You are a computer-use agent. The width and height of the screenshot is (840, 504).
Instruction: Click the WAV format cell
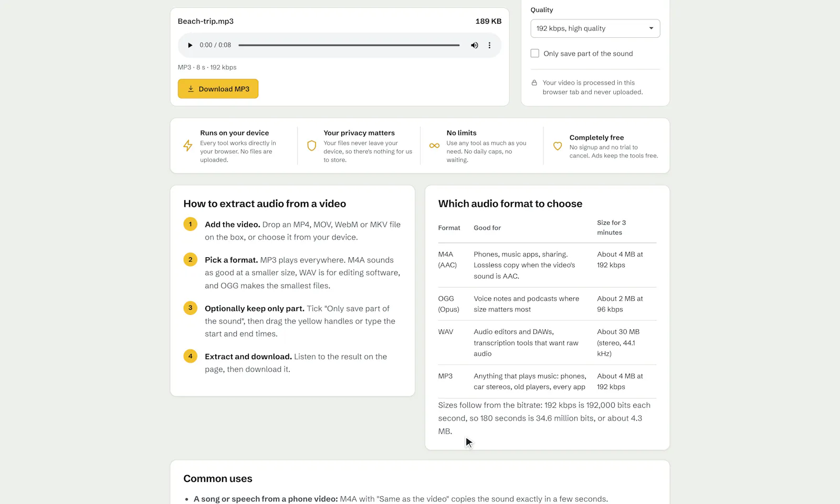click(x=446, y=332)
